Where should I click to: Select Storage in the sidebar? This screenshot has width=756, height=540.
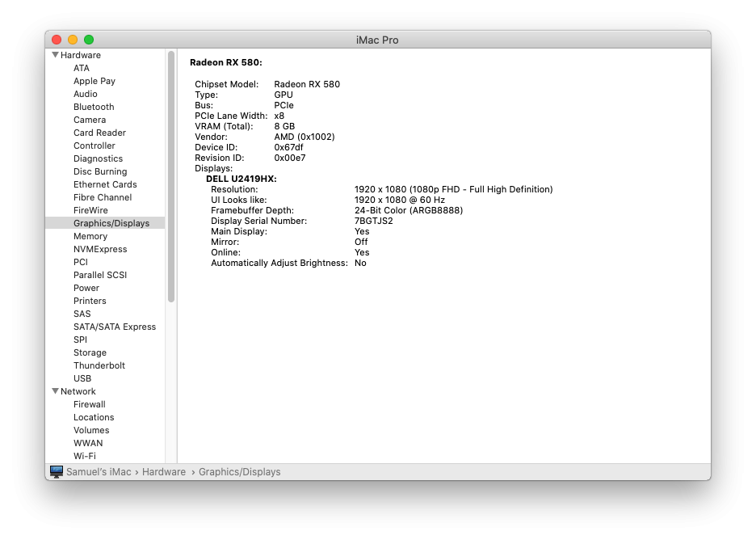[x=90, y=352]
